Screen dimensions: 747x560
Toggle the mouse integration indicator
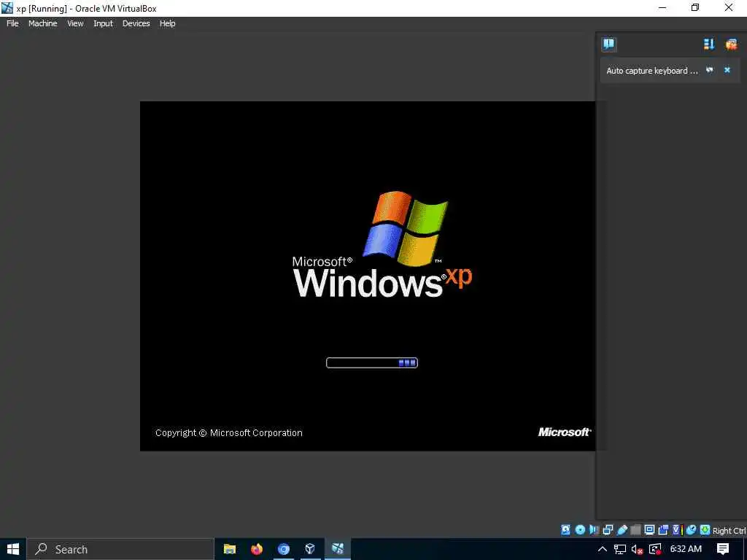[692, 529]
